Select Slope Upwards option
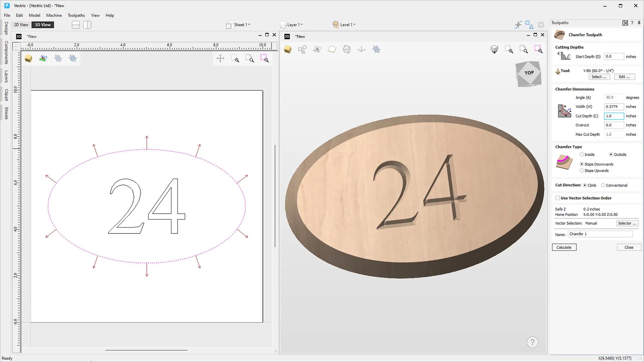Viewport: 644px width, 362px height. coord(582,171)
